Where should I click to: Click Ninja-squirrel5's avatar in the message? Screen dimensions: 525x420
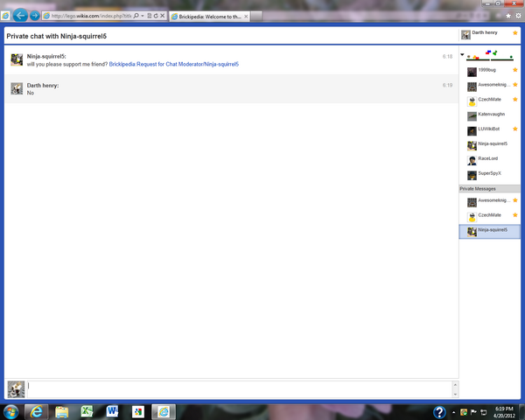point(17,59)
